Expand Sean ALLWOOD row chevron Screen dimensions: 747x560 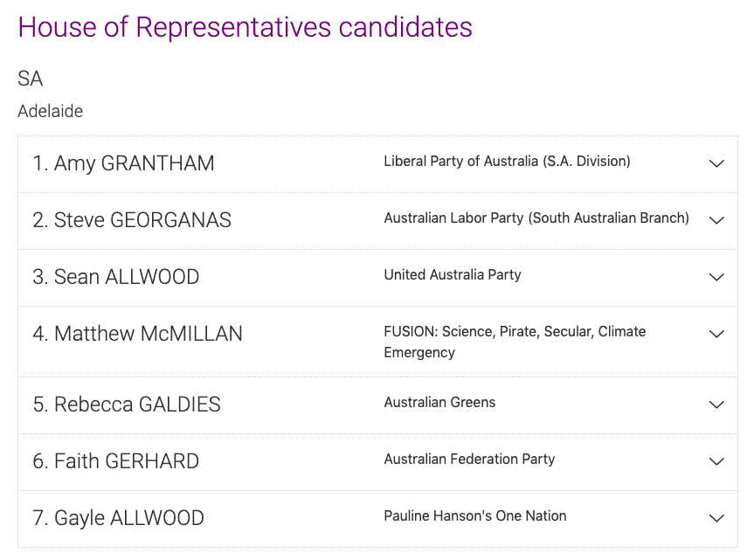point(716,277)
